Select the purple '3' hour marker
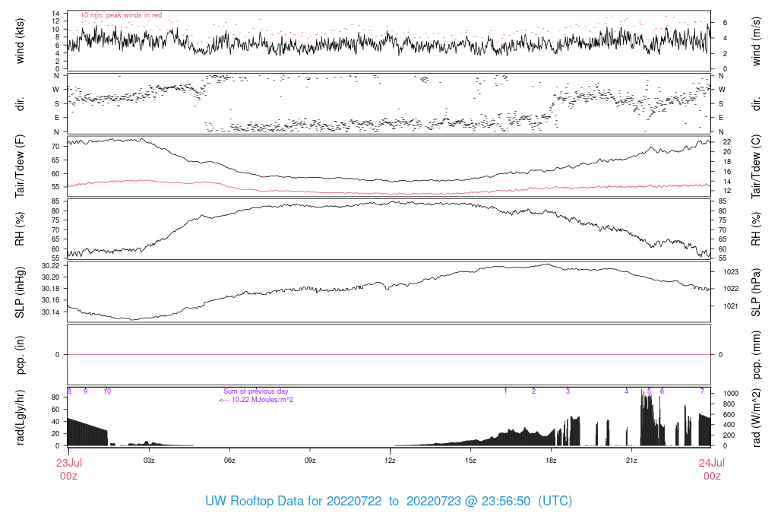Screen dimensions: 778x532 (568, 391)
